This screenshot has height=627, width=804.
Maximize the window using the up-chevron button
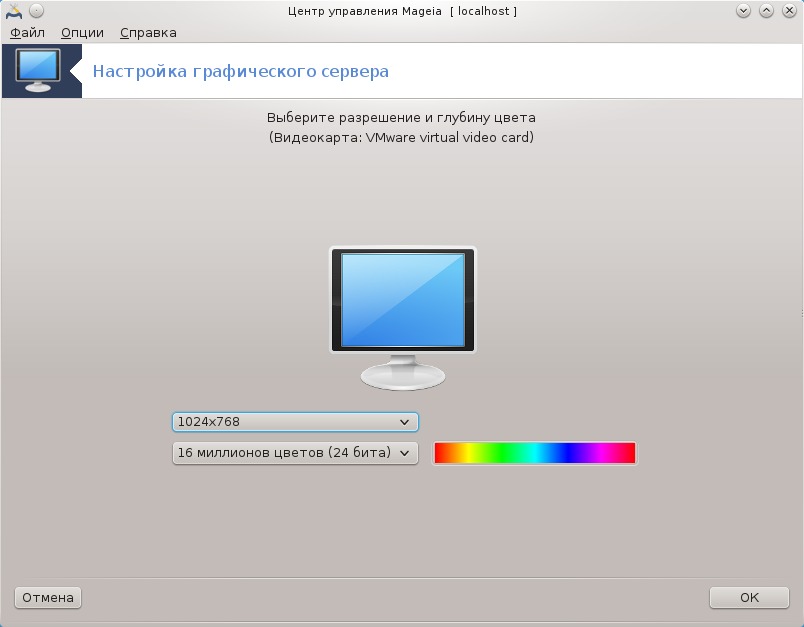click(x=766, y=10)
